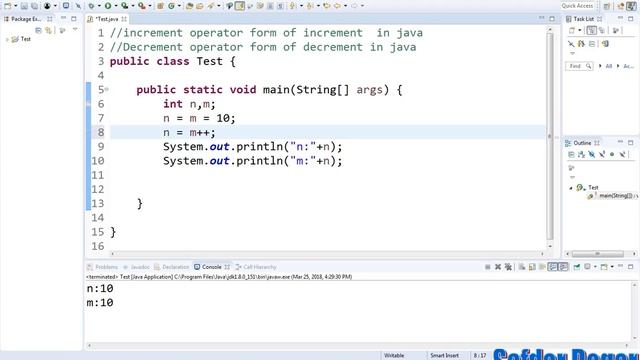The image size is (640, 360).
Task: Clear Console output icon
Action: click(522, 267)
